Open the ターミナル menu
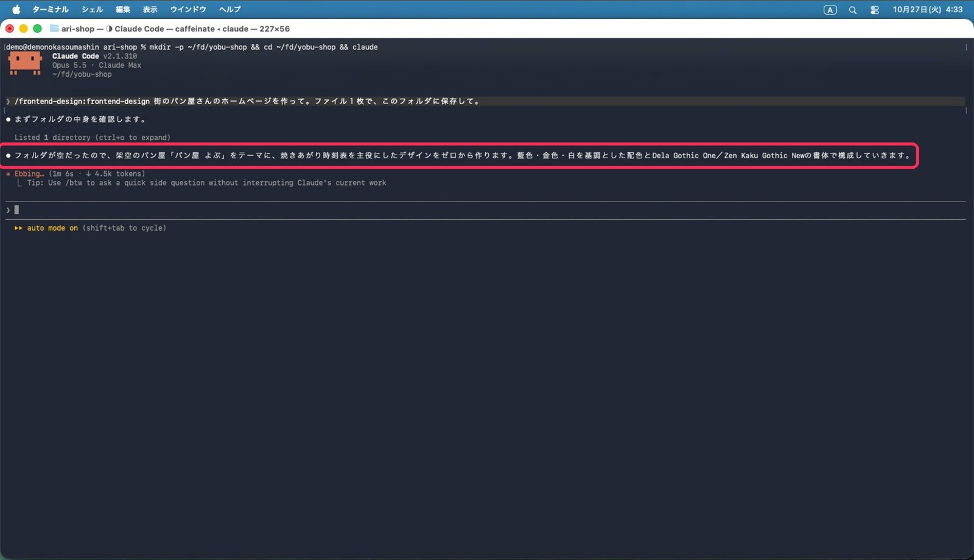Image resolution: width=974 pixels, height=560 pixels. coord(51,10)
